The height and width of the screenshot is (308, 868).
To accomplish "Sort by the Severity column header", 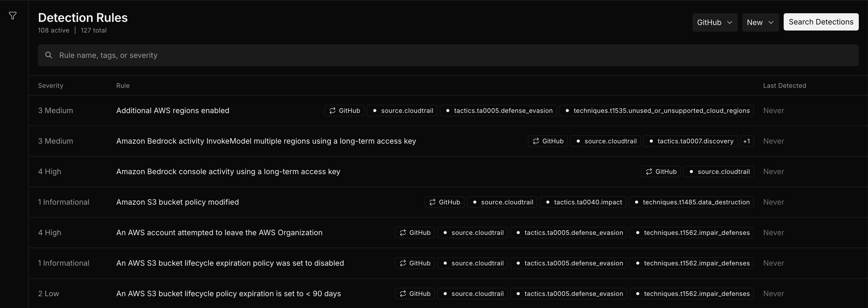I will pyautogui.click(x=51, y=85).
